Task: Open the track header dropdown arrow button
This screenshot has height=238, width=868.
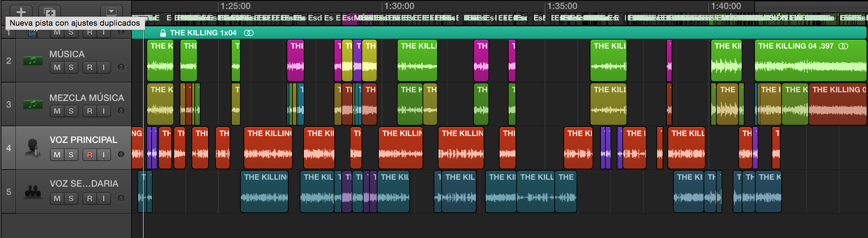Action: (111, 11)
